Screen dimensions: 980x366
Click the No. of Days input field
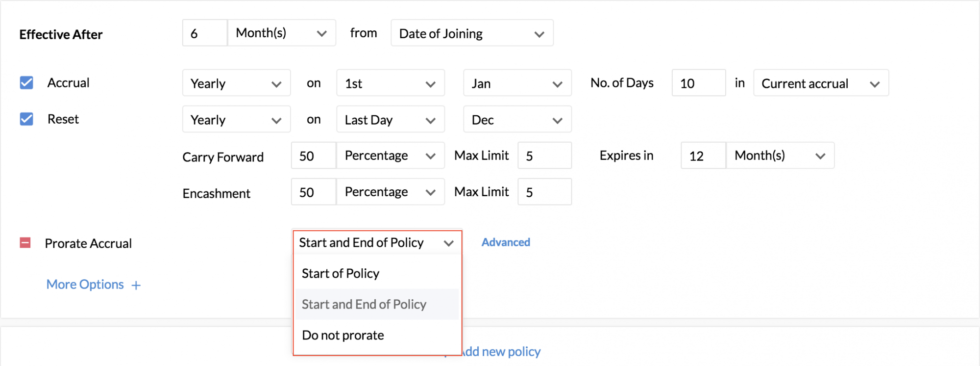click(x=698, y=83)
